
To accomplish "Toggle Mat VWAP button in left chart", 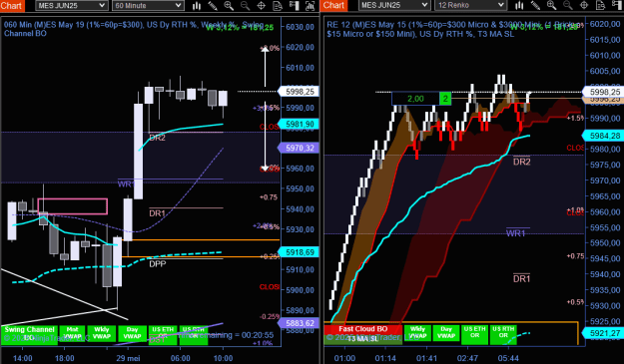I will pos(73,334).
